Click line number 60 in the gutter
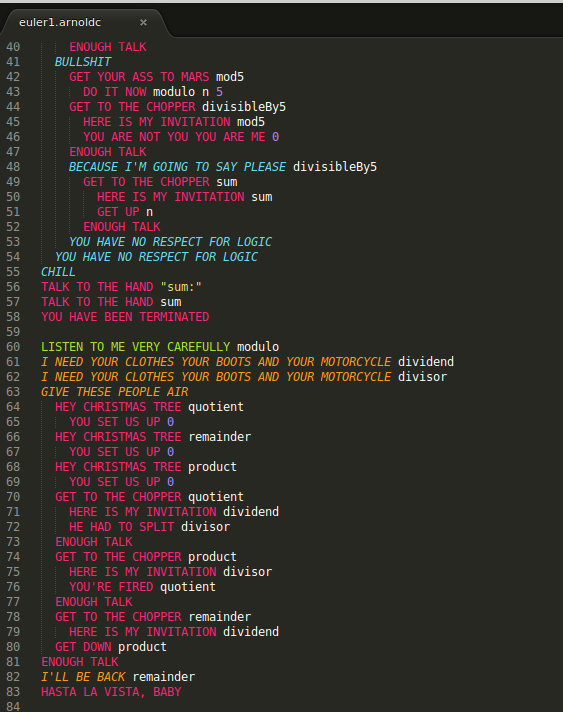Viewport: 563px width, 712px height. click(13, 347)
